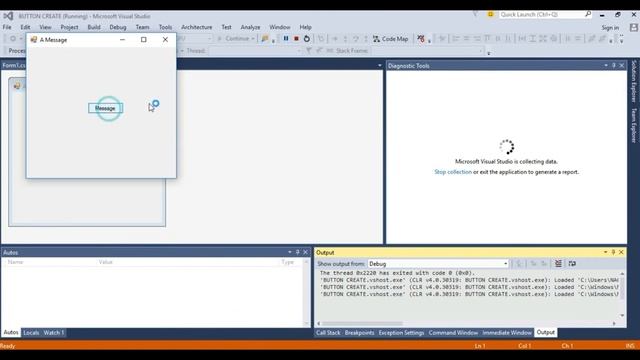Auto-hide pin on Diagnostic Tools panel
This screenshot has width=640, height=360.
613,65
